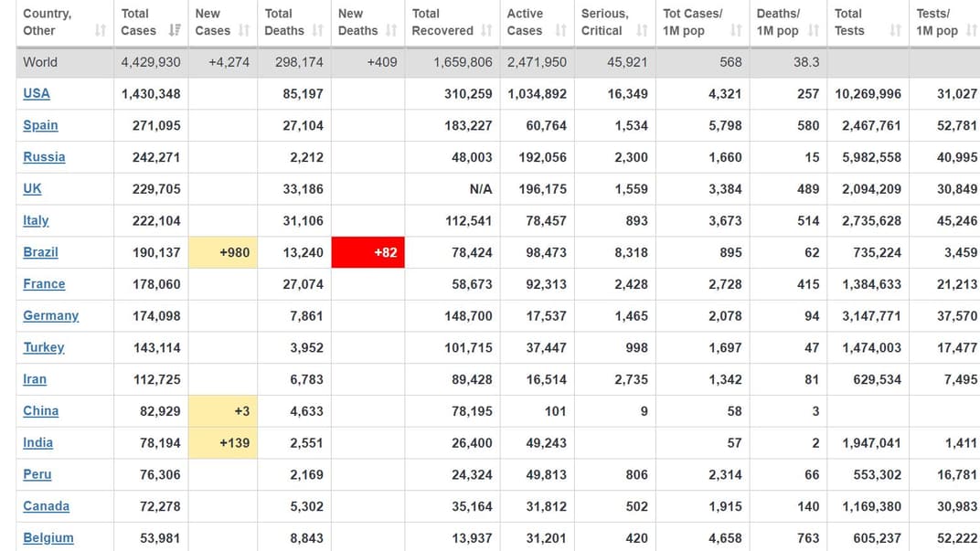Sort by Active Cases arrows icon
The width and height of the screenshot is (980, 551).
tap(560, 31)
